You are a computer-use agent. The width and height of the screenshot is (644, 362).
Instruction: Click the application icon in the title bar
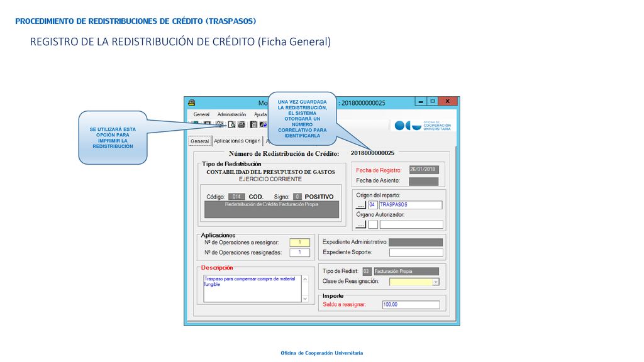point(191,102)
